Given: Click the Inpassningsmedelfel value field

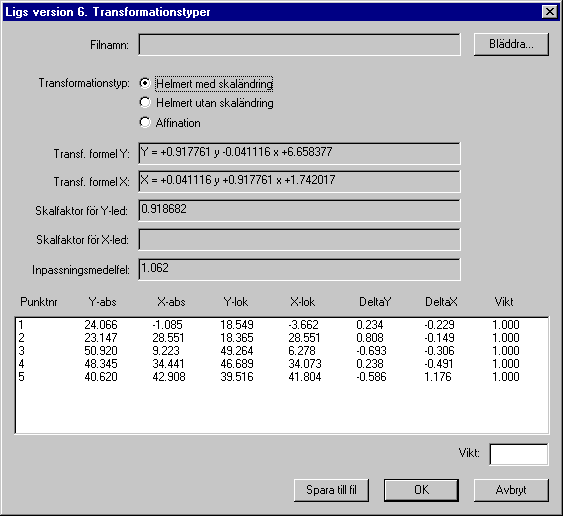Looking at the screenshot, I should [x=299, y=269].
